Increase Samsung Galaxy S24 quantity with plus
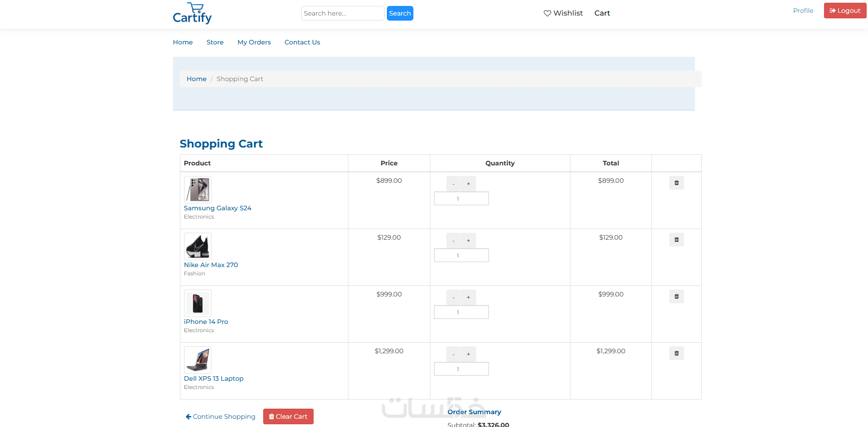This screenshot has width=868, height=427. coord(468,184)
